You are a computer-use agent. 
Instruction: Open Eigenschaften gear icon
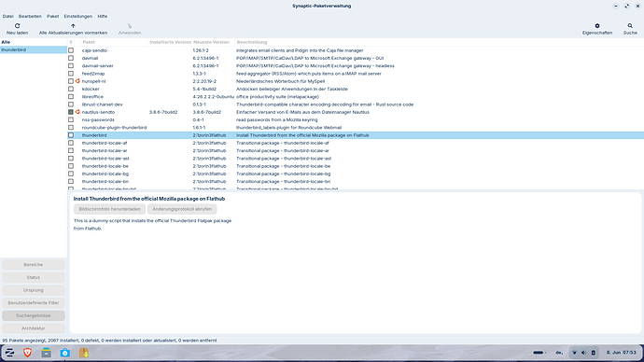click(x=597, y=26)
